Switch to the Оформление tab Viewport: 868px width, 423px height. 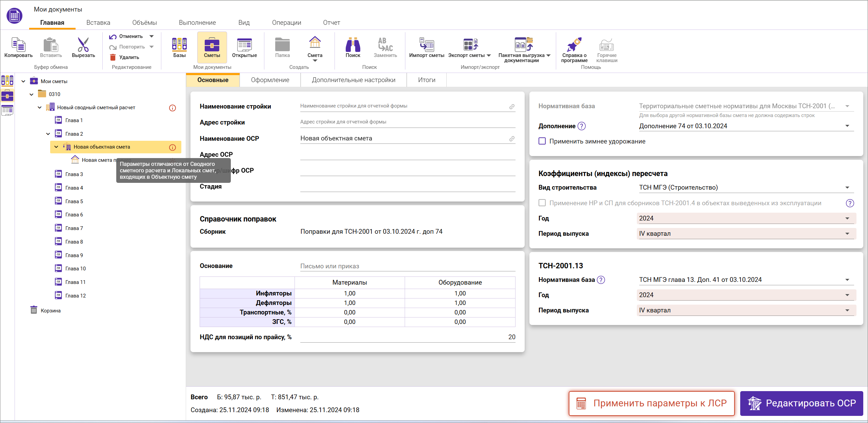click(x=270, y=80)
